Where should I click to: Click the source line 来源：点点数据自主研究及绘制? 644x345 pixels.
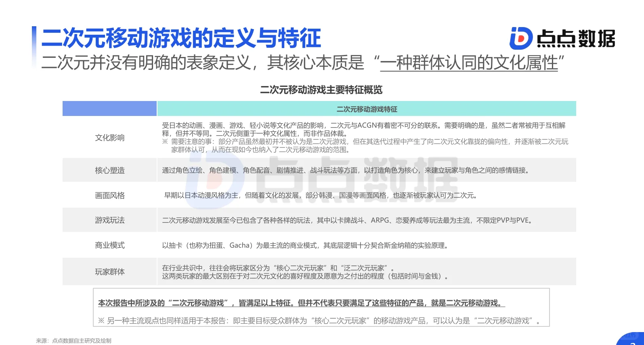[73, 341]
